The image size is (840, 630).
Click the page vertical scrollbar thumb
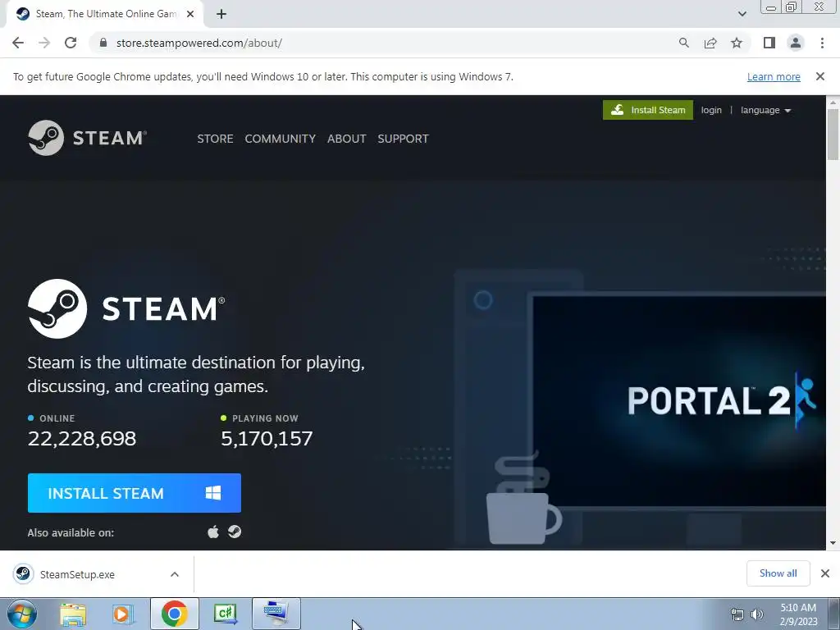(833, 134)
